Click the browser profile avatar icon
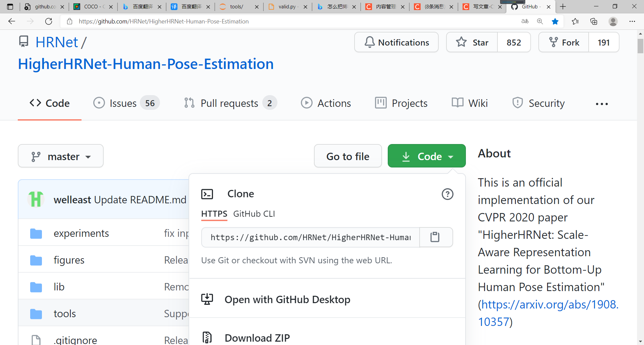Screen dimensions: 644x345 [613, 21]
